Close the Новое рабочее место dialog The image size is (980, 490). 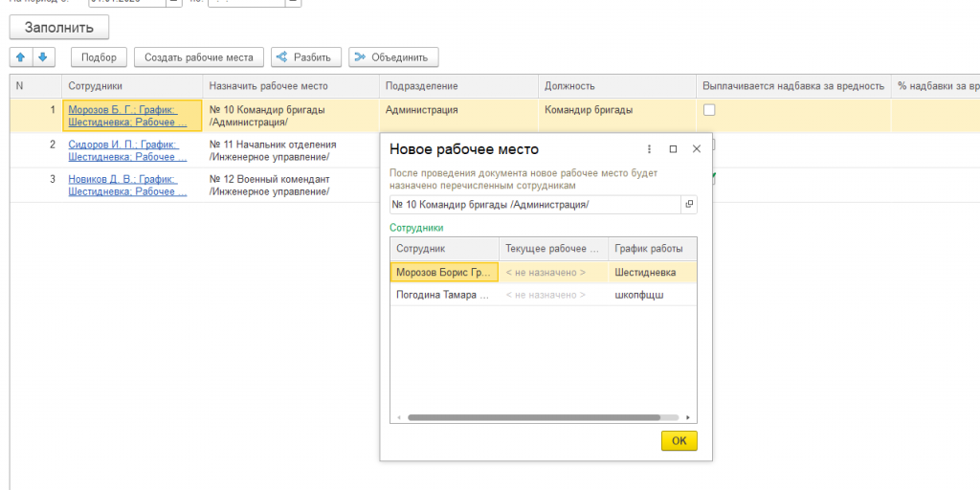pos(697,149)
